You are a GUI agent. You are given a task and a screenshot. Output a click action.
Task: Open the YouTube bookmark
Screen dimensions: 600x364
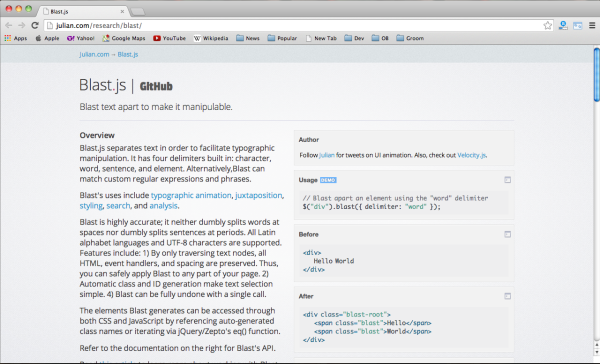170,38
